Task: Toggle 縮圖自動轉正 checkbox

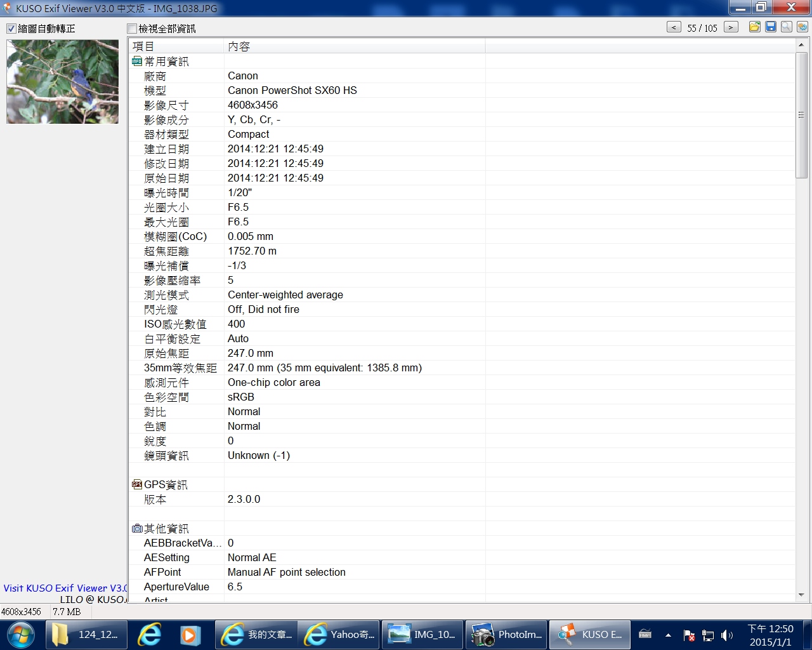Action: click(x=11, y=29)
